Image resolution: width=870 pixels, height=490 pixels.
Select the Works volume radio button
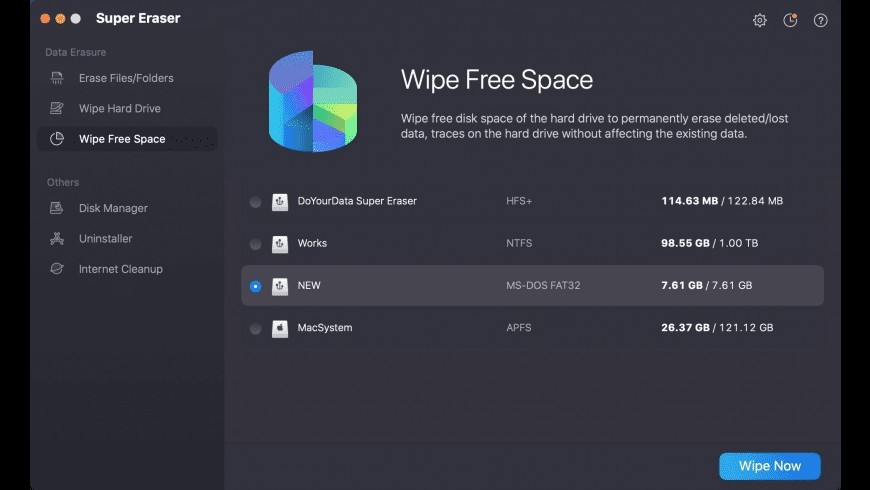point(255,244)
